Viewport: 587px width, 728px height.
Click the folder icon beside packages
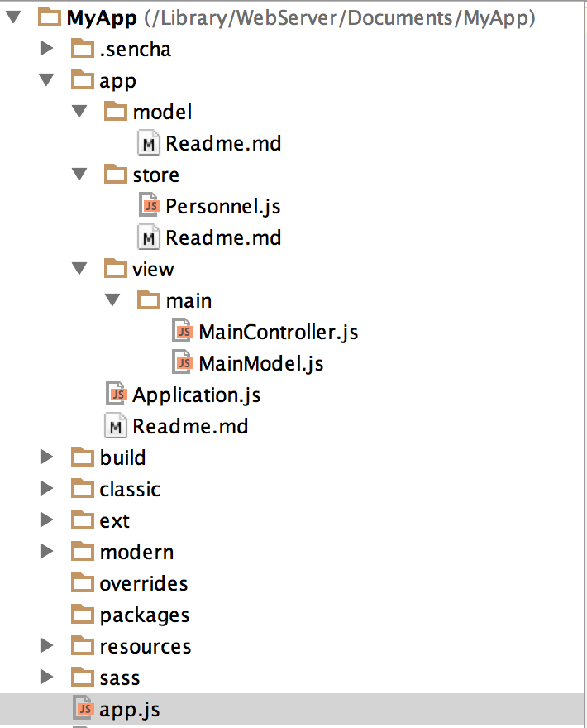tap(84, 615)
